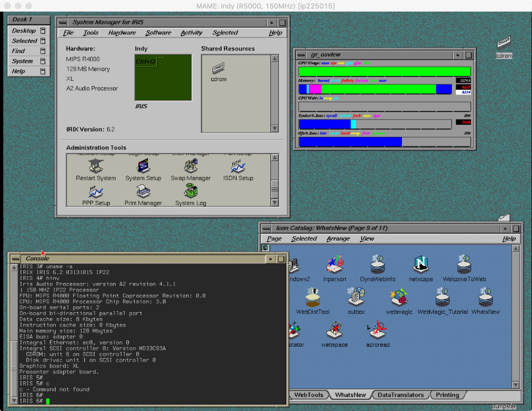Click the Icon Catalog path icon under Page menu

pyautogui.click(x=265, y=248)
